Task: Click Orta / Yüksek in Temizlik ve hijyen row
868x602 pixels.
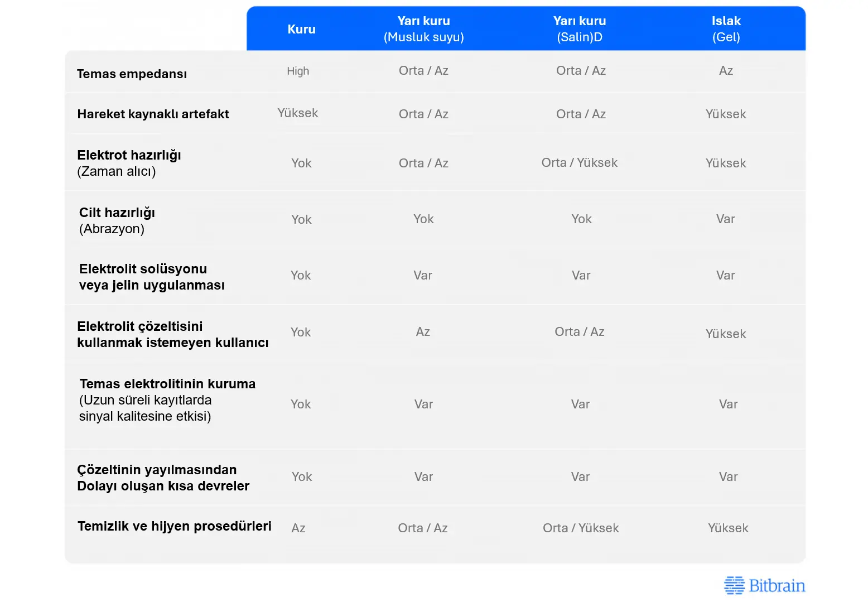Action: pos(581,528)
